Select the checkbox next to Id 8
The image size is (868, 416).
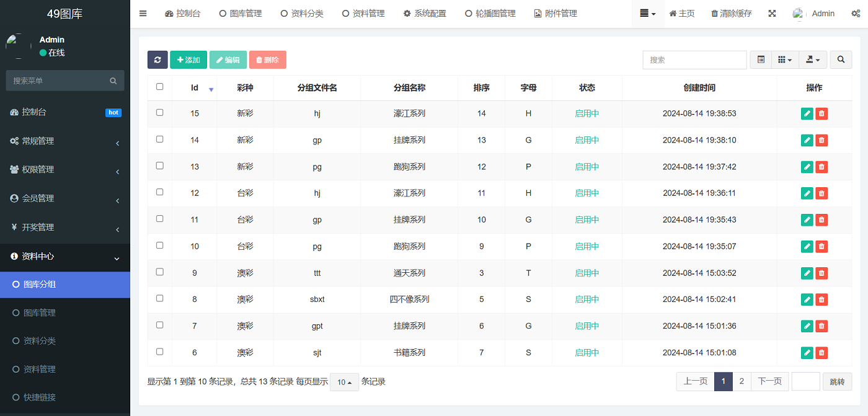click(x=159, y=299)
